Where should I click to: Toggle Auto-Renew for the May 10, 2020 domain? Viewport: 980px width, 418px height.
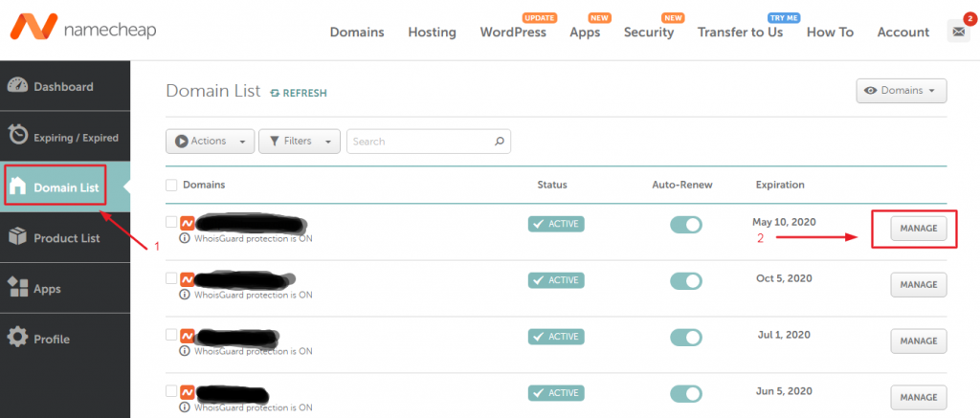point(685,225)
